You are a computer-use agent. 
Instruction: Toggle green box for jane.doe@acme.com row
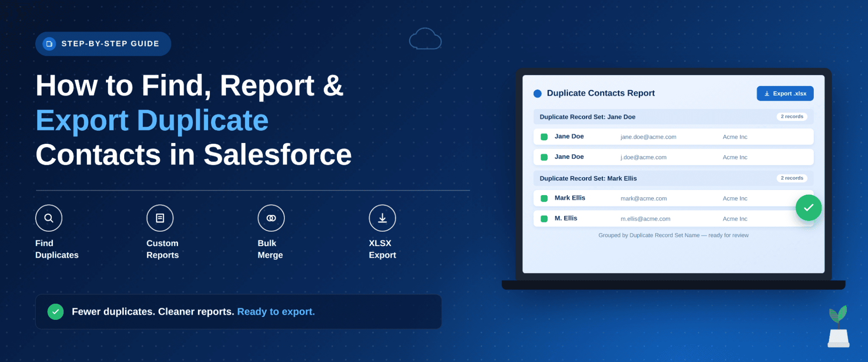coord(544,137)
